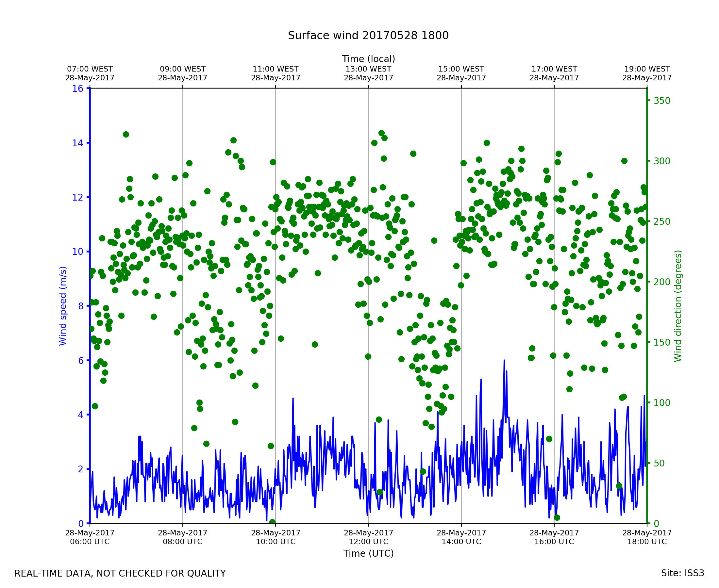
Task: Click the green '200' wind direction tick
Action: pos(662,282)
